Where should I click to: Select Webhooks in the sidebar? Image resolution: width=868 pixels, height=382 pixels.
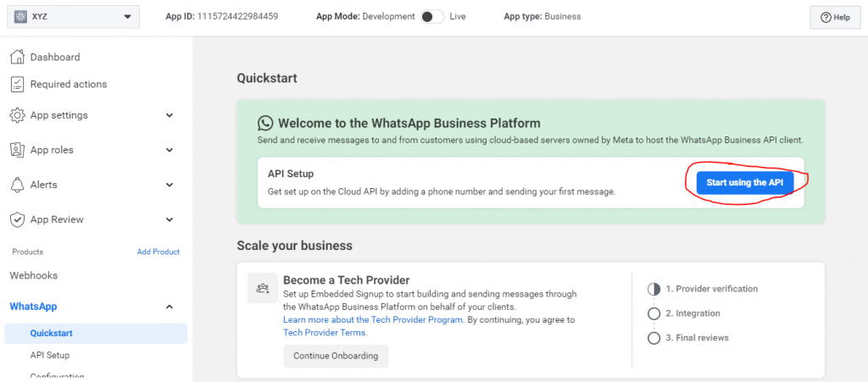point(34,275)
